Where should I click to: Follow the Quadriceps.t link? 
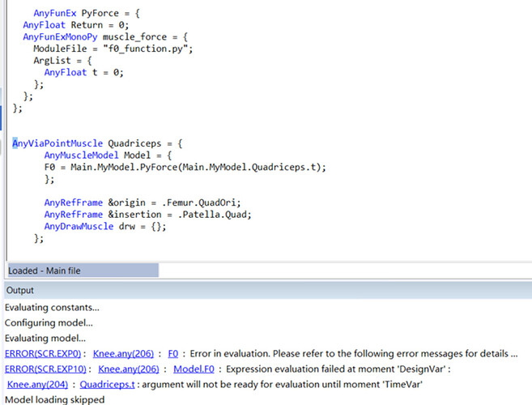107,384
